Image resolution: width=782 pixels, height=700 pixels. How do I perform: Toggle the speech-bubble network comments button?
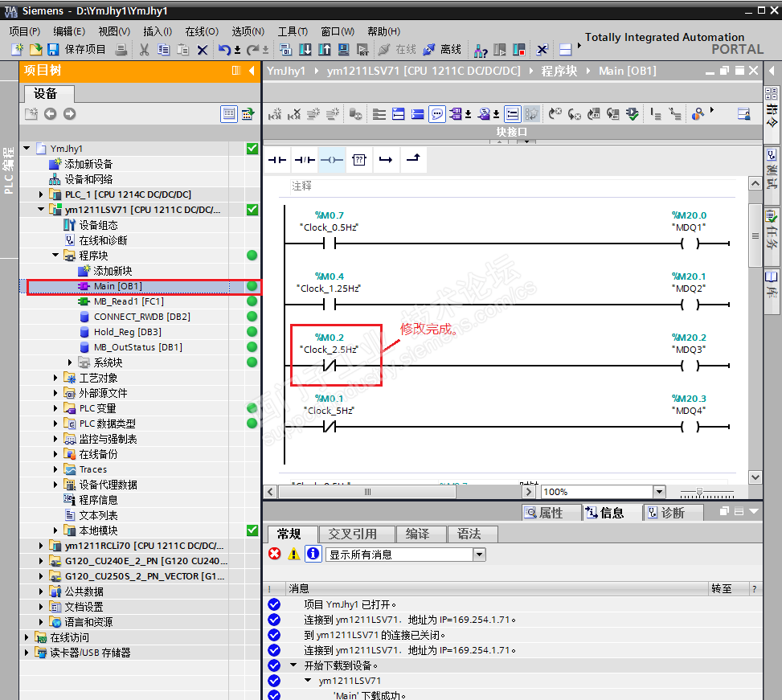[437, 114]
